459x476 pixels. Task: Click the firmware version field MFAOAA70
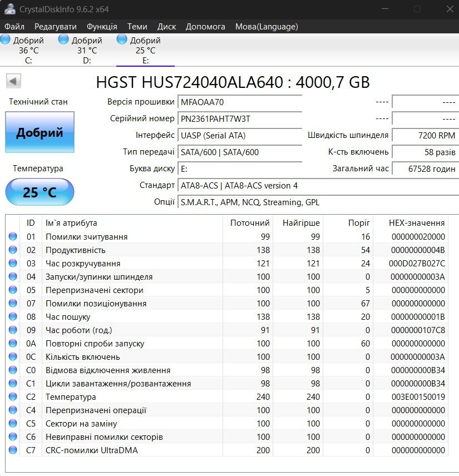[240, 102]
